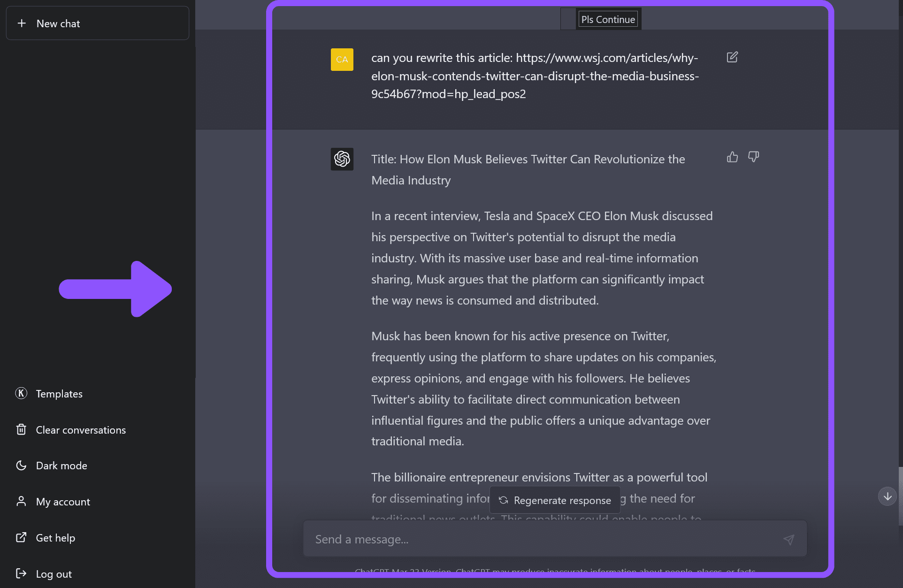Screen dimensions: 903x588
Task: Click the circular regenerate arrows icon
Action: (x=504, y=500)
